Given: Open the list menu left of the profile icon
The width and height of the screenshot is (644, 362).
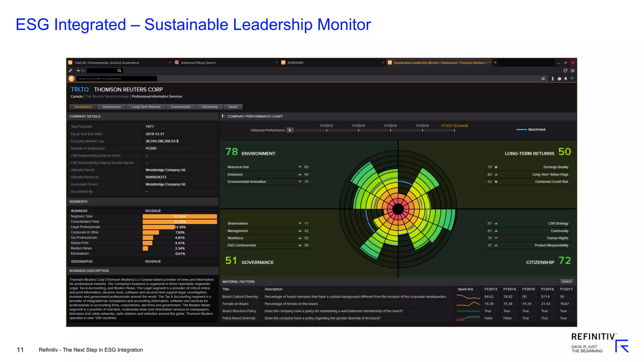Looking at the screenshot, I should (543, 79).
